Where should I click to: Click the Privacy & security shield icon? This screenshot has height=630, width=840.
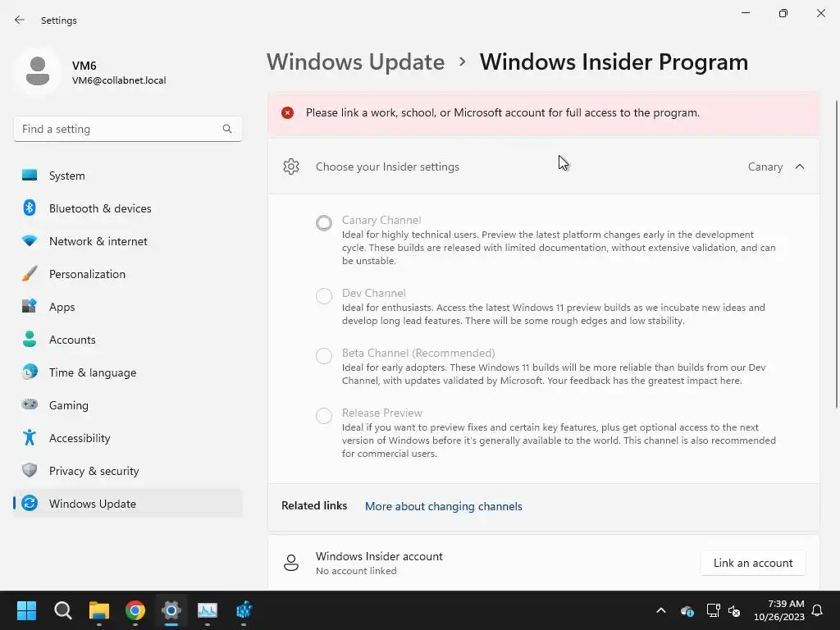pyautogui.click(x=30, y=470)
